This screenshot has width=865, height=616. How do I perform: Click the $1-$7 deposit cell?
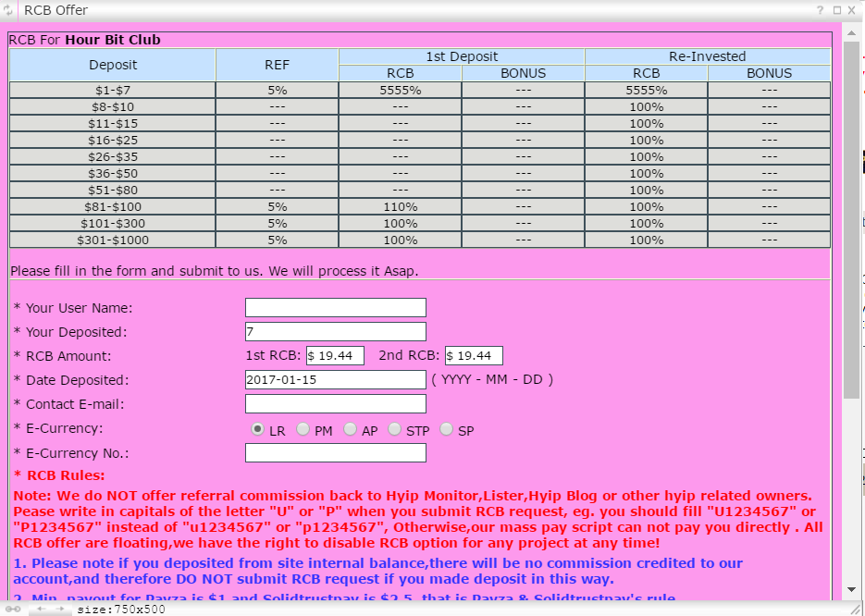coord(113,91)
